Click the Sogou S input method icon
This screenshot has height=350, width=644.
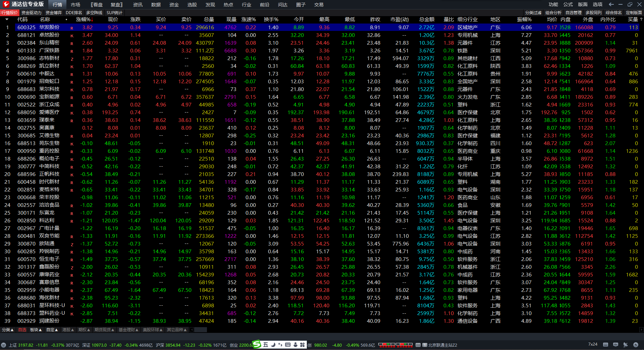coord(257,344)
